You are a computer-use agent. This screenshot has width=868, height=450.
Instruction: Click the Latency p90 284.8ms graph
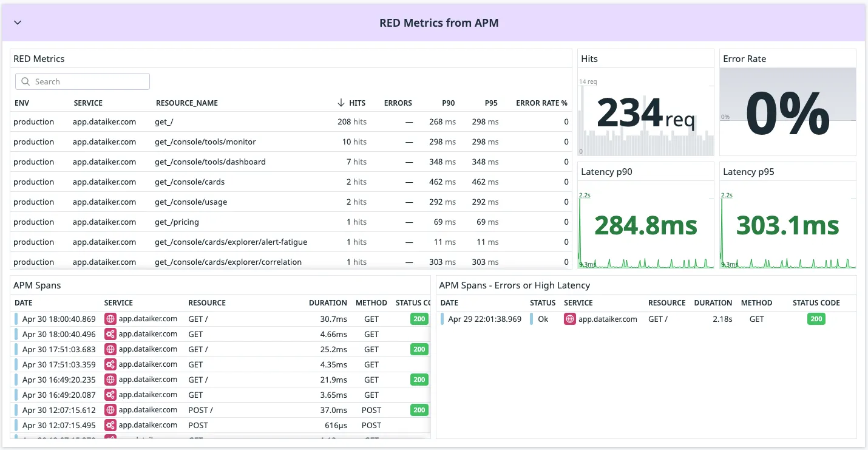coord(645,226)
